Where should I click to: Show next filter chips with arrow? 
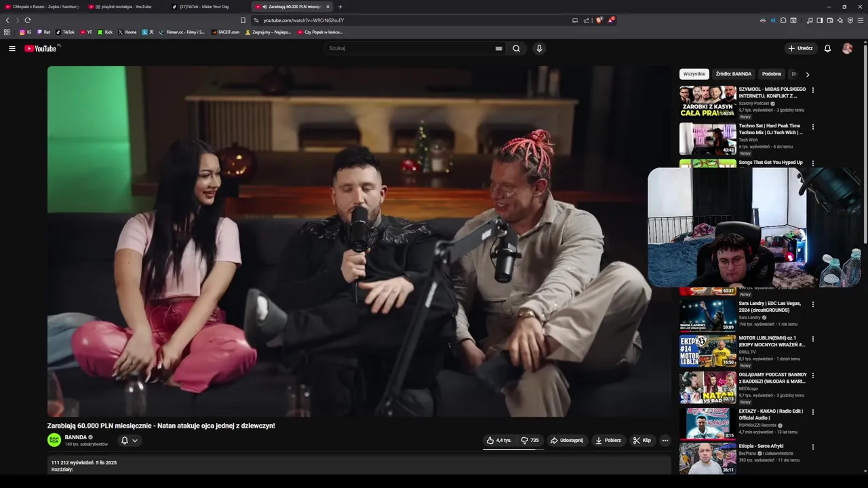click(x=807, y=75)
